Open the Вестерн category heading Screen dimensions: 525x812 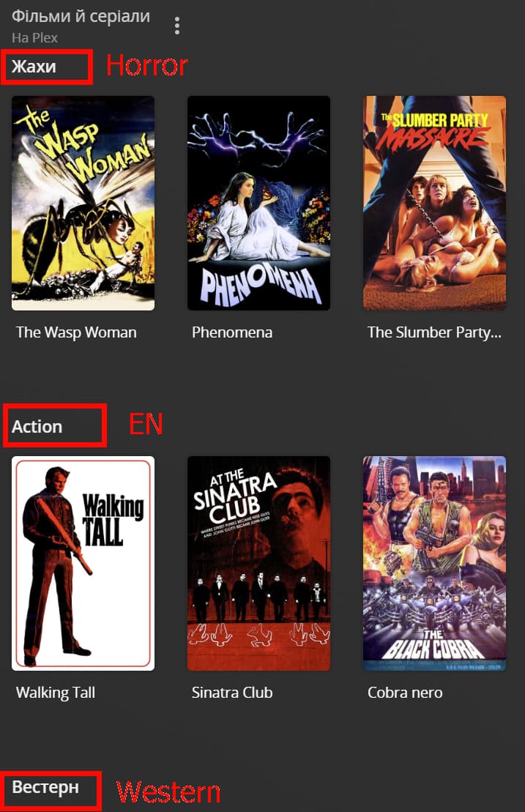[x=45, y=787]
